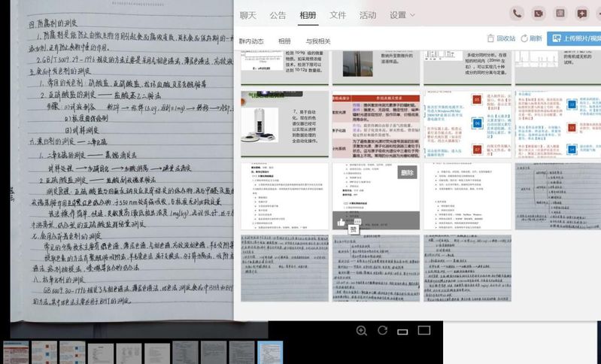This screenshot has width=601, height=364.
Task: Select the ninth filmstrip thumbnail
Action: pyautogui.click(x=242, y=353)
